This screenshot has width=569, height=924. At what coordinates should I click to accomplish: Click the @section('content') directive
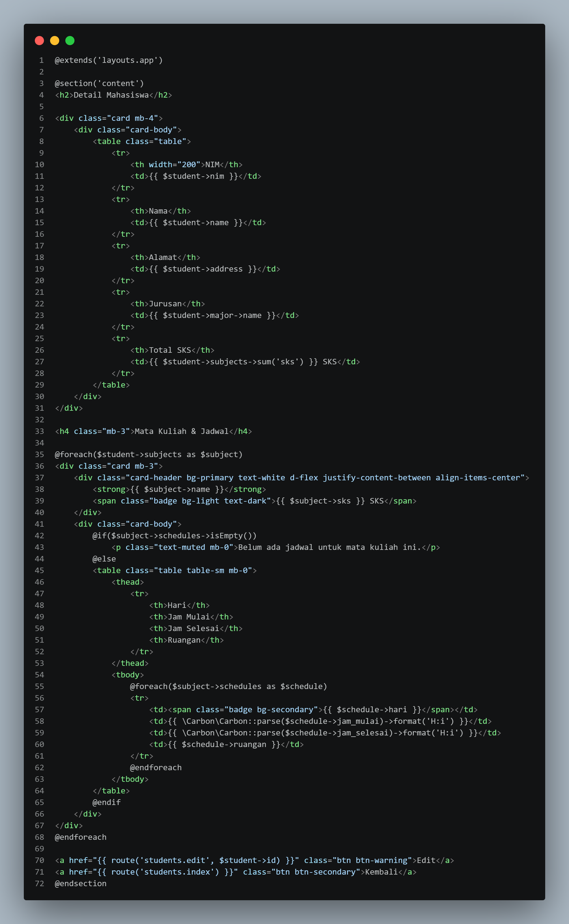coord(99,84)
